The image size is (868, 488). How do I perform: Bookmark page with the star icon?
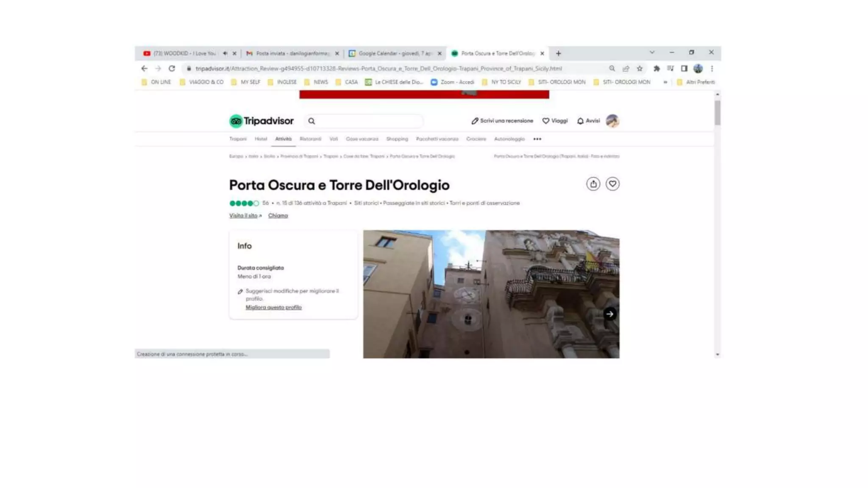(640, 69)
